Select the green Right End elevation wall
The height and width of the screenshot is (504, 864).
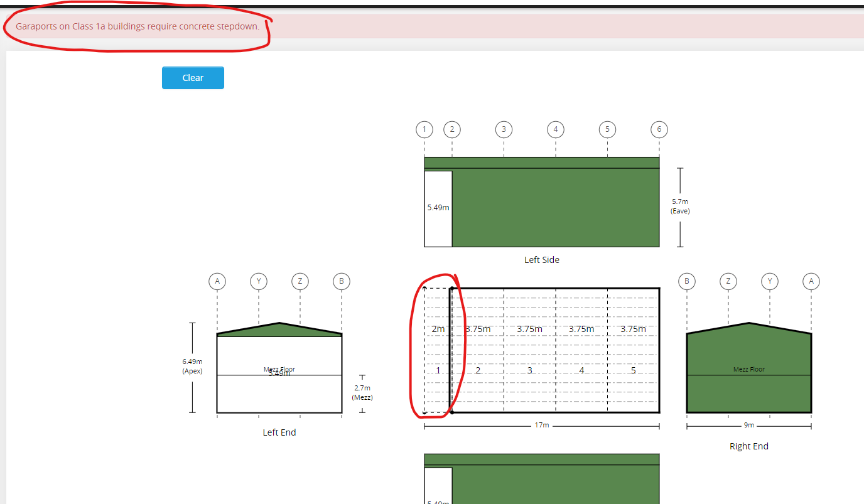pos(748,392)
